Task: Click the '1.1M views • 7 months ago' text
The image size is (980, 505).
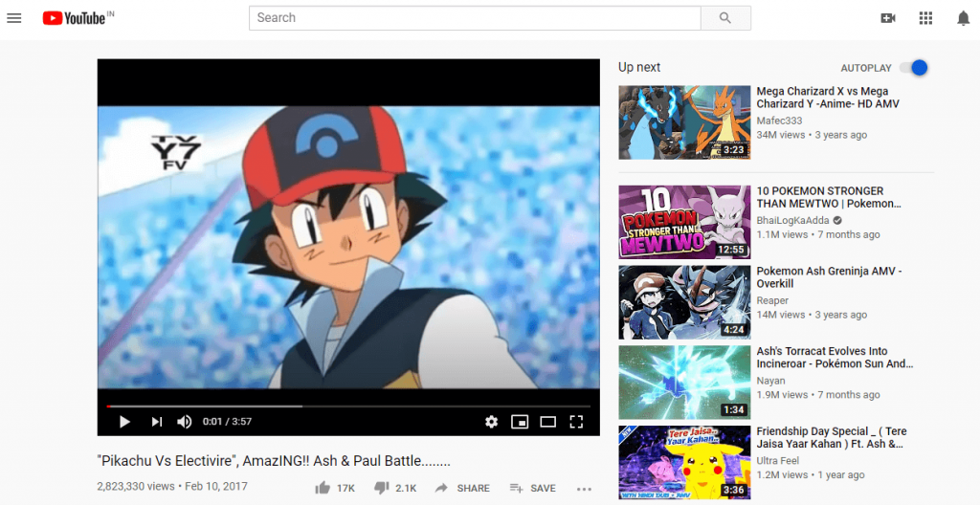Action: (x=818, y=235)
